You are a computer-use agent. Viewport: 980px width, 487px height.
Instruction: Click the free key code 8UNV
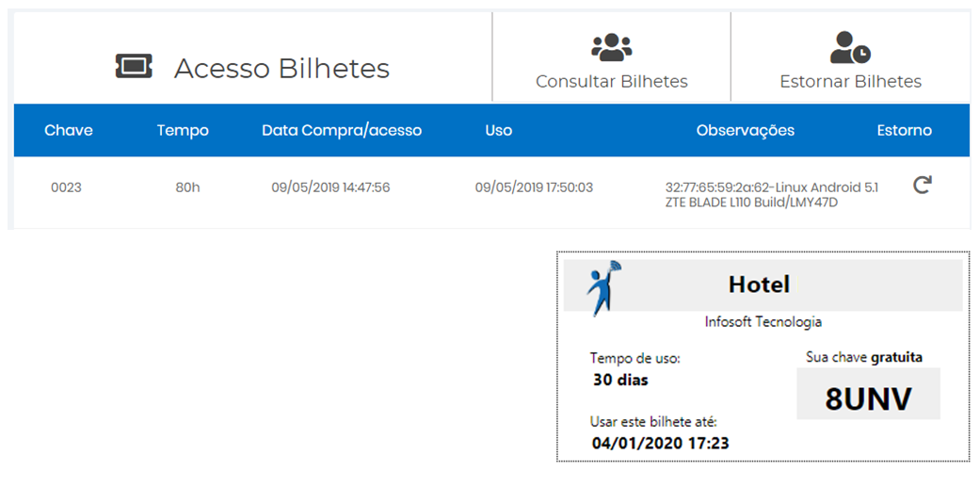coord(868,398)
